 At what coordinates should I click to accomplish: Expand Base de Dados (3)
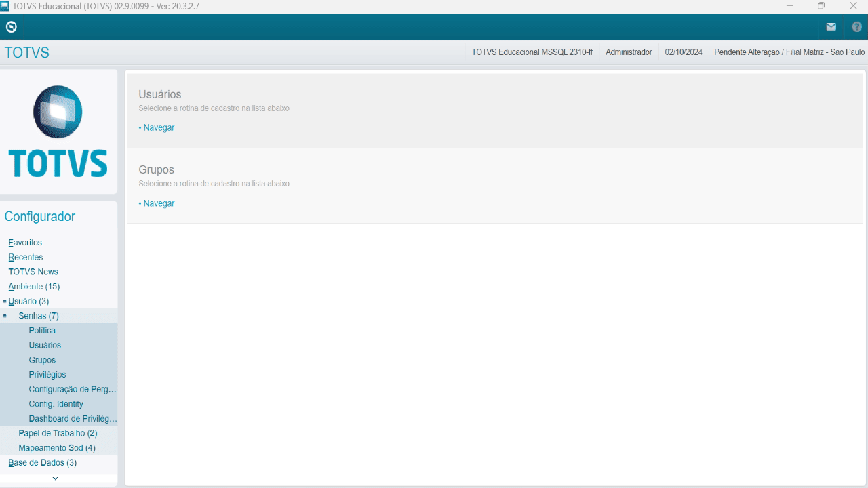click(42, 463)
